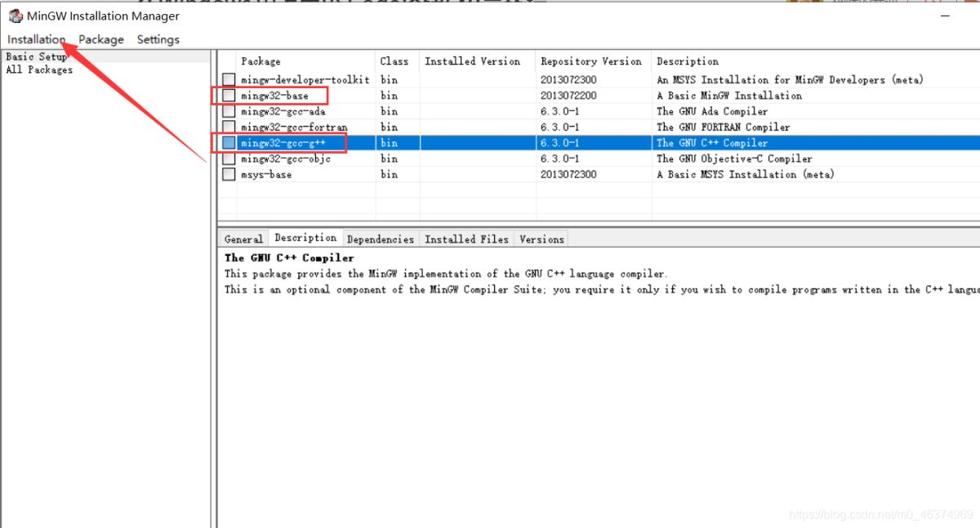Select the mingw32-gcc-objc package name

(x=286, y=159)
